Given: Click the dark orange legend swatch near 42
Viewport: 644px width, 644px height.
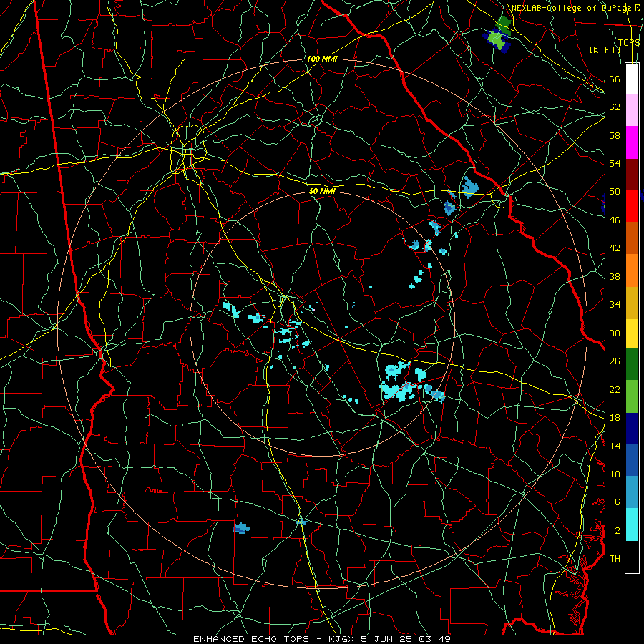Looking at the screenshot, I should (632, 238).
